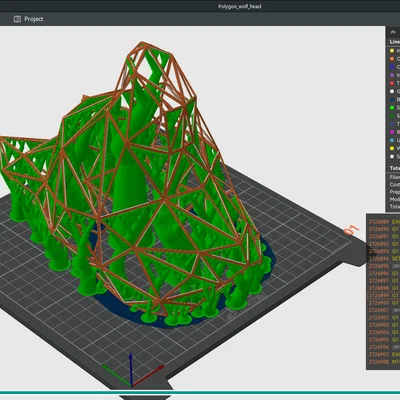Select G-code line 2726903

pyautogui.click(x=383, y=325)
